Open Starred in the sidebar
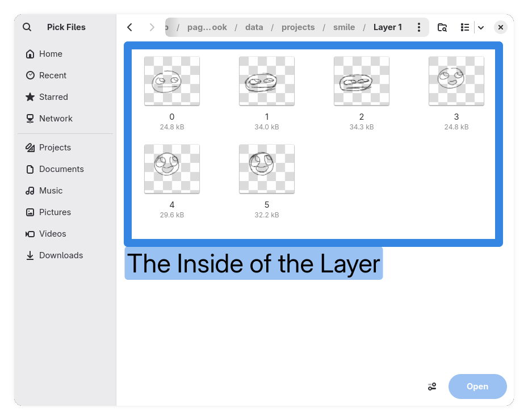Image resolution: width=528 pixels, height=420 pixels. point(65,97)
